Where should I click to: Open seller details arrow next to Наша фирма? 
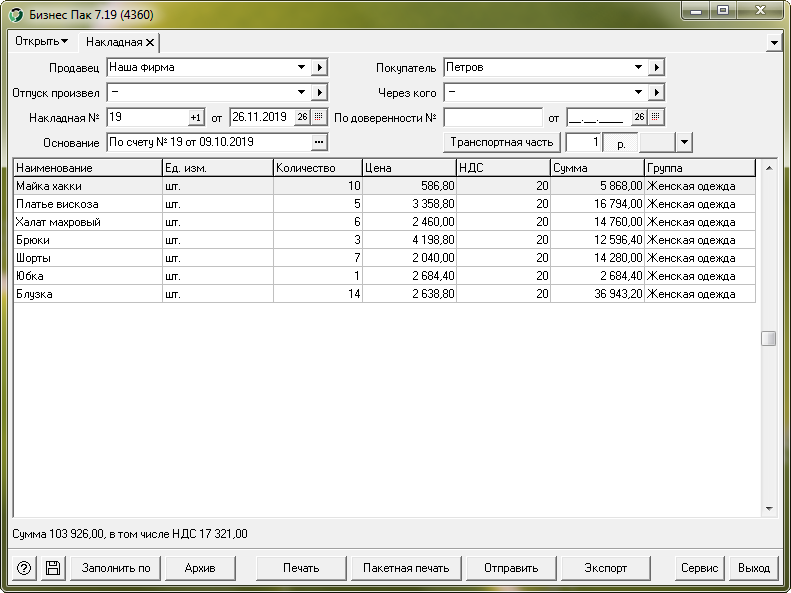(319, 68)
